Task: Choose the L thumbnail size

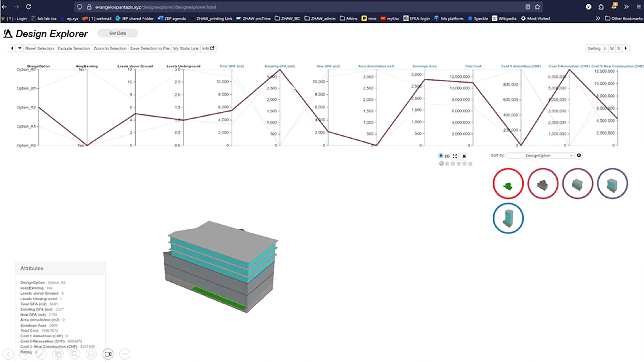Action: click(605, 48)
